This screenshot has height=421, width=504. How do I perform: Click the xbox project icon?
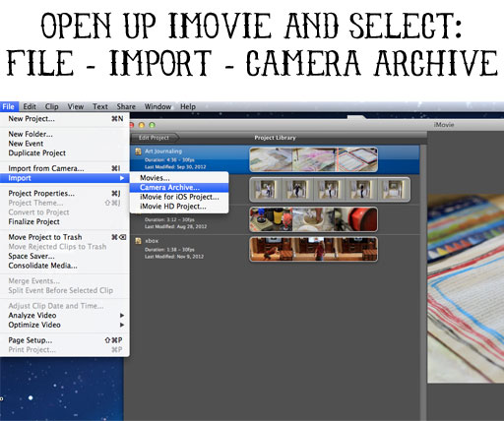139,241
